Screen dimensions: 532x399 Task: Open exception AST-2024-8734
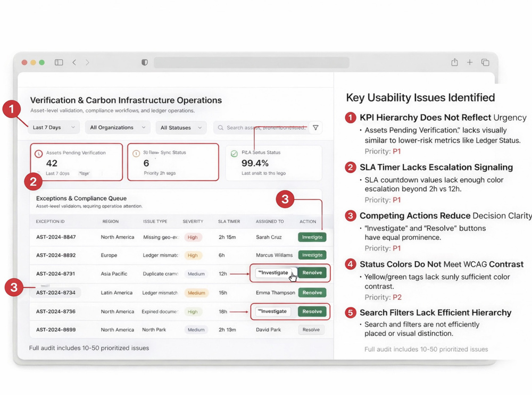[x=56, y=293]
